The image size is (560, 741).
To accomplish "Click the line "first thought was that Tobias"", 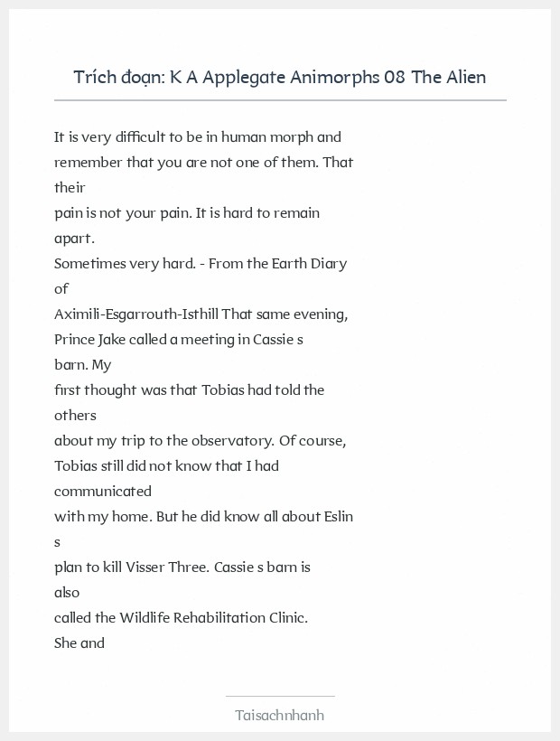I will coord(189,390).
